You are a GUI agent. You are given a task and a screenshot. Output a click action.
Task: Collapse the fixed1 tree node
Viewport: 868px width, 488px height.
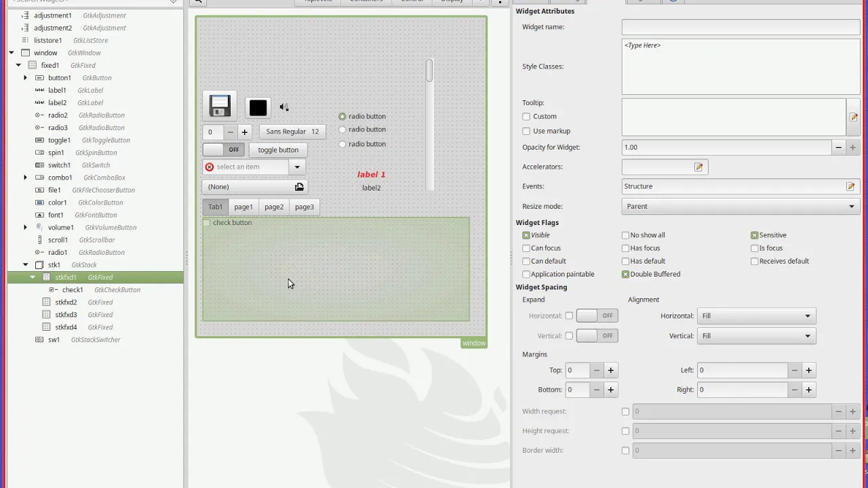(x=18, y=65)
